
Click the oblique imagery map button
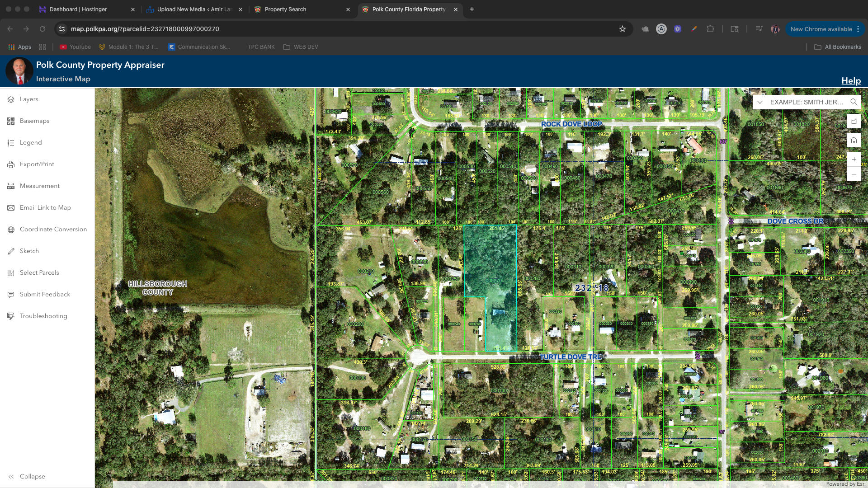click(x=854, y=121)
